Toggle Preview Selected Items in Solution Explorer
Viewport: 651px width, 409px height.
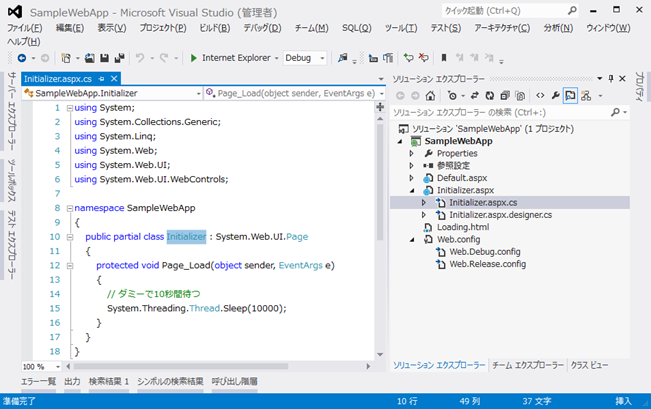click(570, 96)
